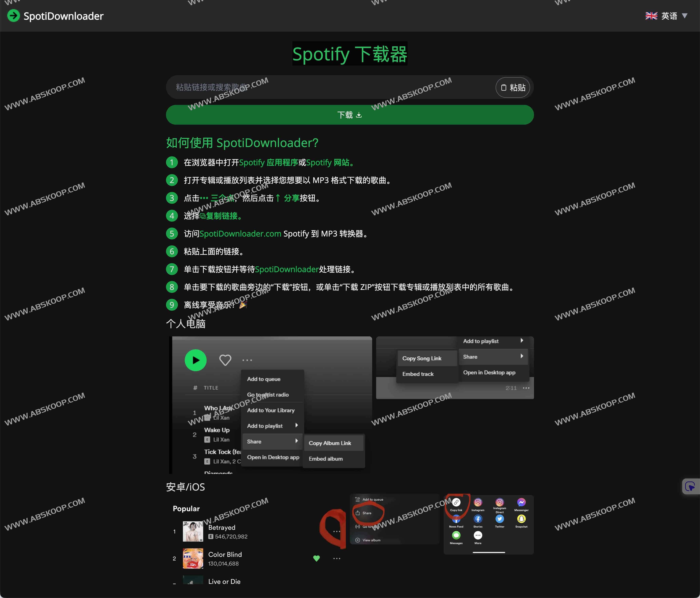Click the Instagram Direct icon in share sheet
Screen dimensions: 700x598
coord(500,502)
